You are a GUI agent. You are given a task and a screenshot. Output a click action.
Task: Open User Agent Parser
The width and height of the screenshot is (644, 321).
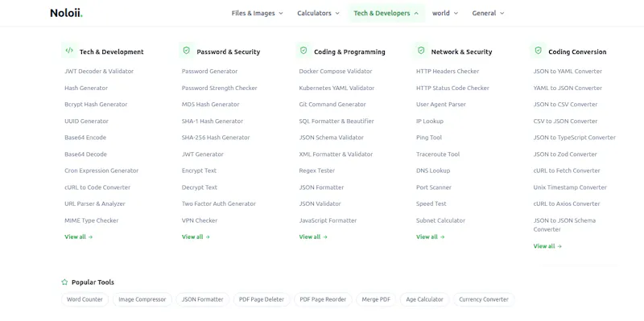click(x=440, y=105)
